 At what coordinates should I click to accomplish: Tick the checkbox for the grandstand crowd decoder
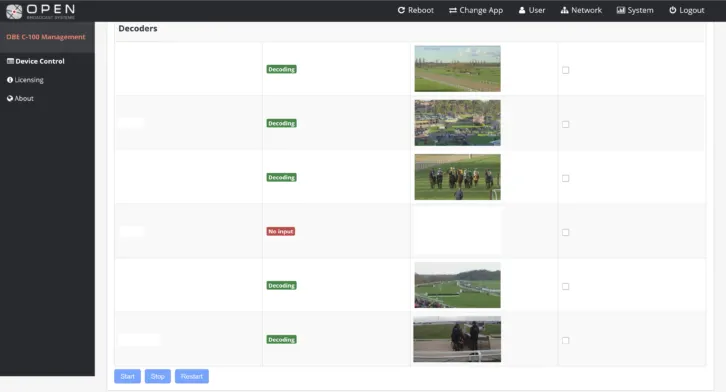(x=565, y=124)
